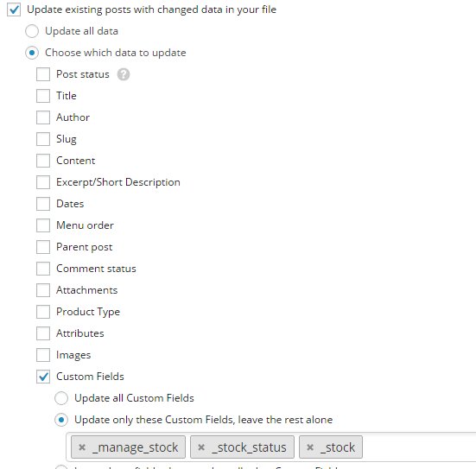Remove the _stock custom field tag
The width and height of the screenshot is (476, 469).
310,447
